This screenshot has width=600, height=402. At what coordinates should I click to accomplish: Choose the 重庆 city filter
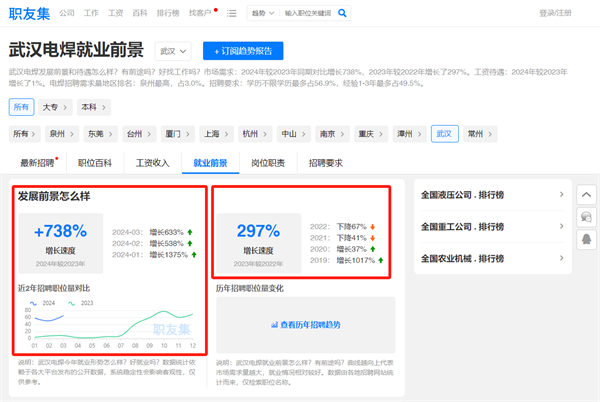click(x=371, y=134)
